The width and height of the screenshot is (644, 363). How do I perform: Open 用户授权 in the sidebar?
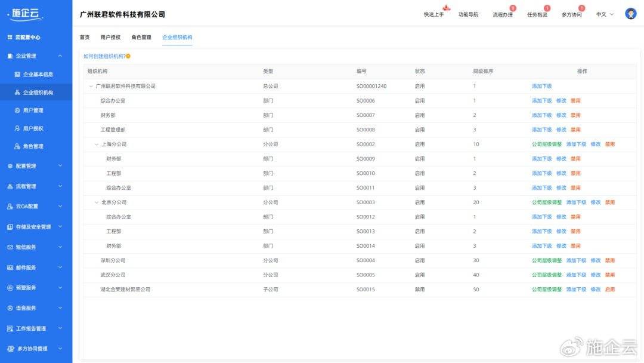[x=33, y=128]
